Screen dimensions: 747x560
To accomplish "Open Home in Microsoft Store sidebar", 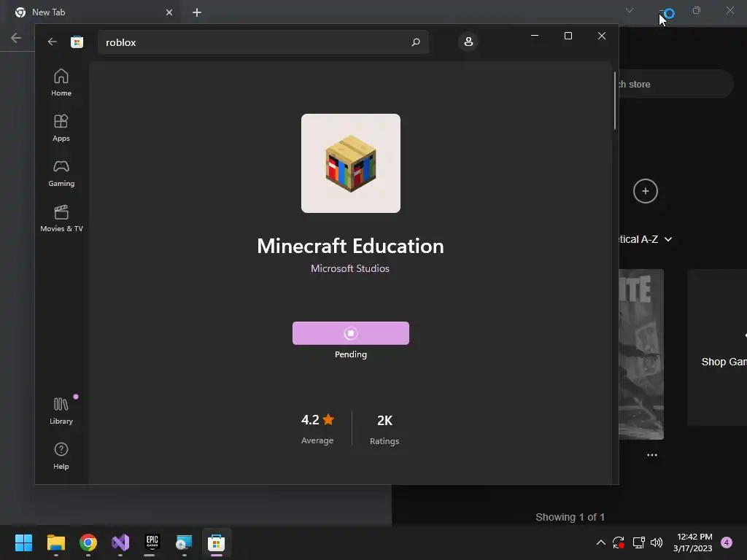I will 61,82.
